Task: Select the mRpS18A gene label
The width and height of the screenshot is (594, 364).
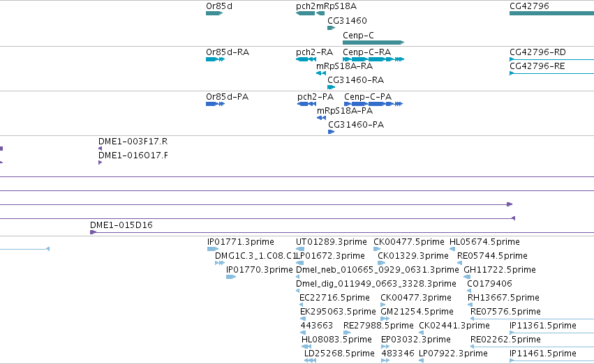Action: 336,6
